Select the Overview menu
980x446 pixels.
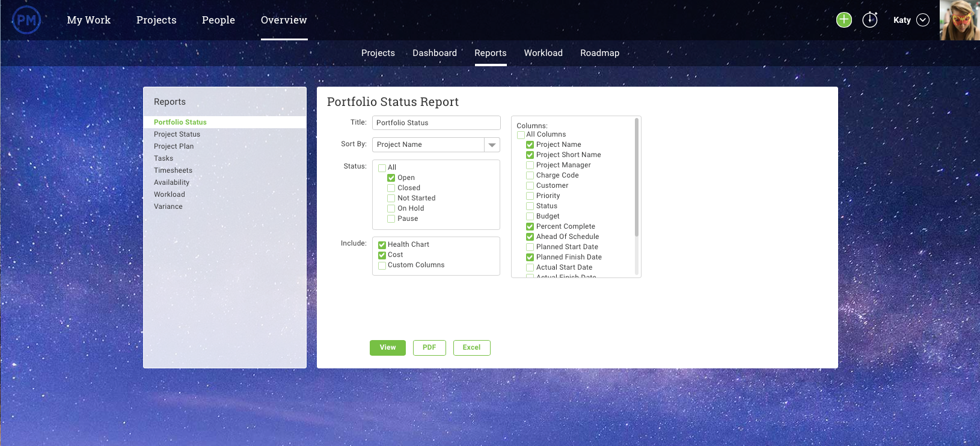click(284, 20)
